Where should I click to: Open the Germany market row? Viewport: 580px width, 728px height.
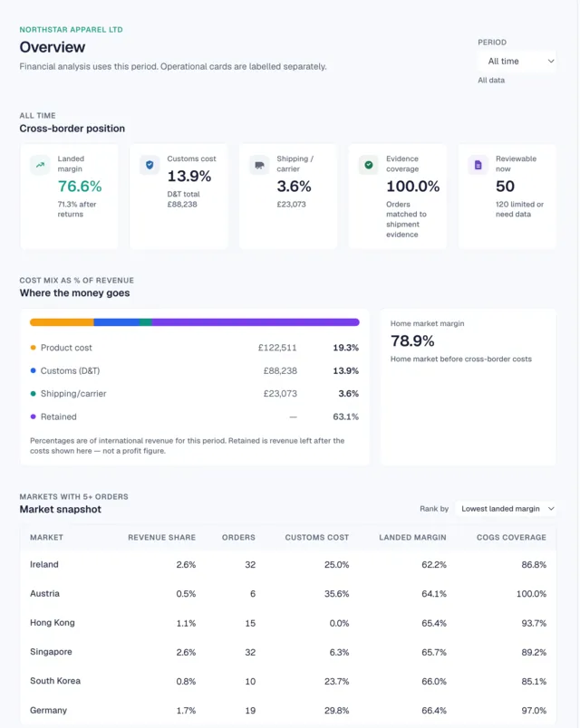288,711
